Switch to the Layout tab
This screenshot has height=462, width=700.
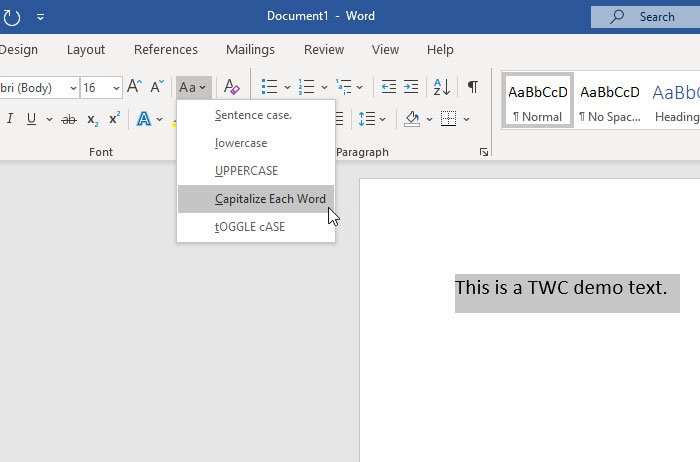tap(86, 50)
